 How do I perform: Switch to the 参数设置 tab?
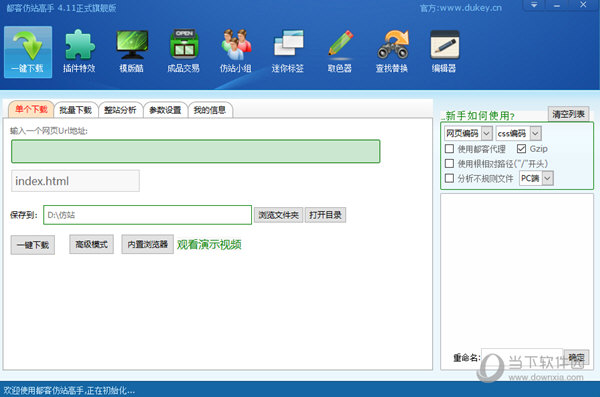coord(165,110)
